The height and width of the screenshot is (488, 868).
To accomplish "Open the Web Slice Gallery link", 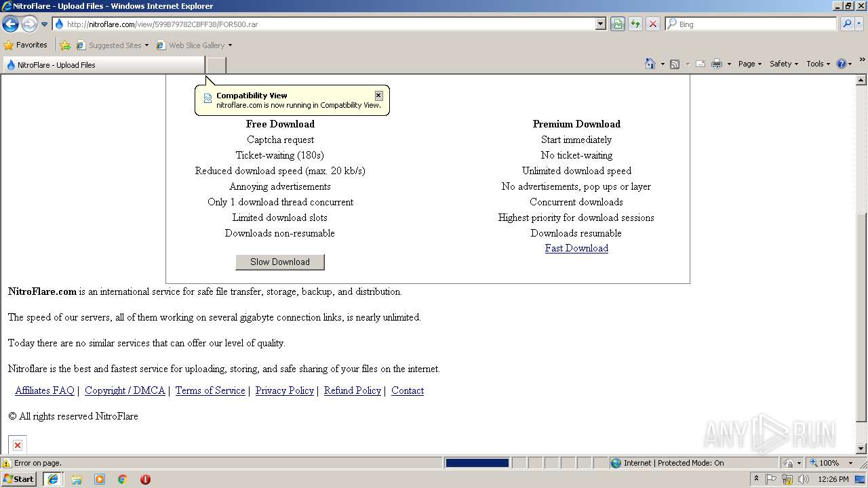I will pos(194,45).
